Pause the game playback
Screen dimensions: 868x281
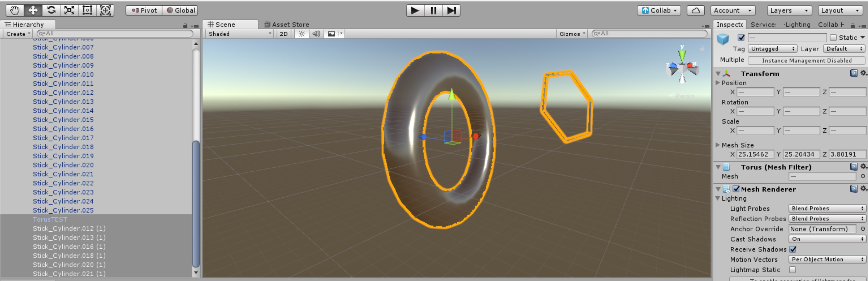click(433, 10)
